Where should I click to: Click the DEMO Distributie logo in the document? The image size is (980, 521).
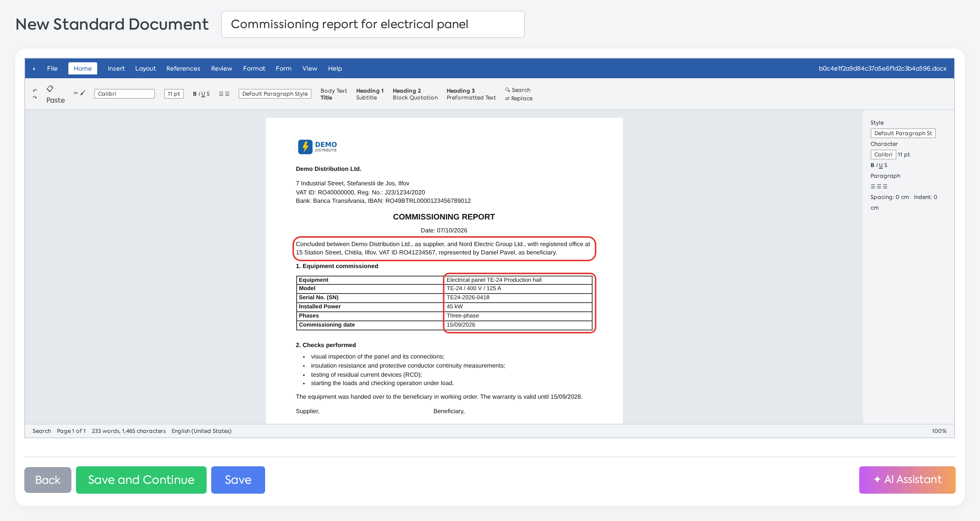tap(317, 147)
